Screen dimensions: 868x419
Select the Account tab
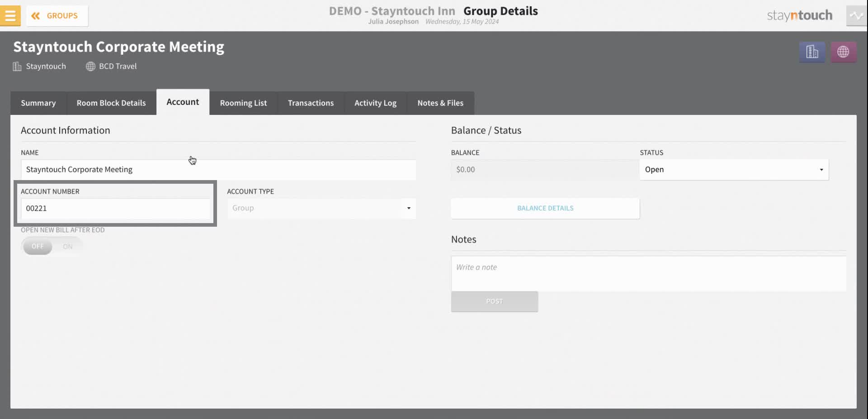pos(183,102)
